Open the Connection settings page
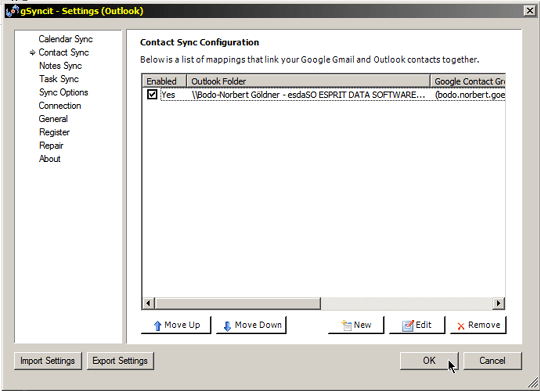Screen dimensions: 540x391 point(60,105)
